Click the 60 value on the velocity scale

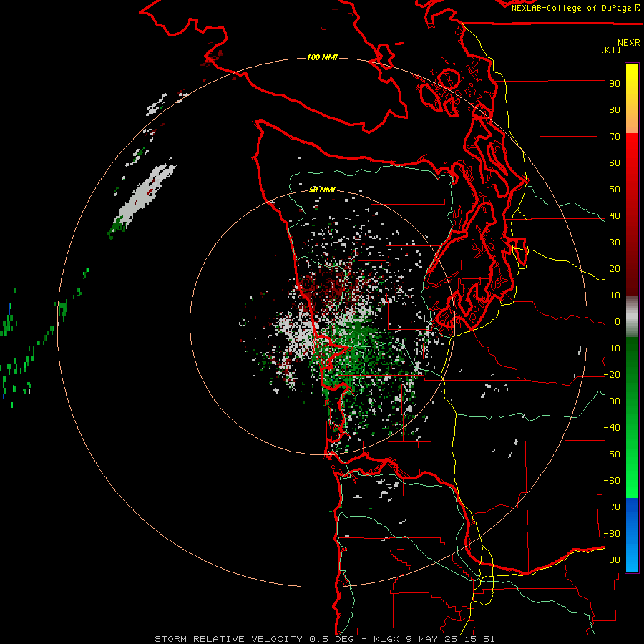(x=615, y=162)
